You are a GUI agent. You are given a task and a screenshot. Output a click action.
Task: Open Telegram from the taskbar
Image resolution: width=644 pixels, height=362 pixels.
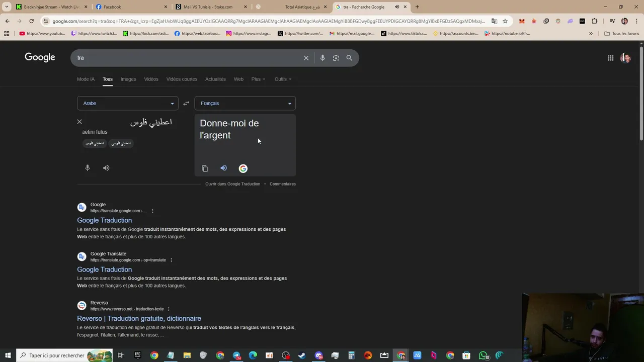[x=236, y=355]
